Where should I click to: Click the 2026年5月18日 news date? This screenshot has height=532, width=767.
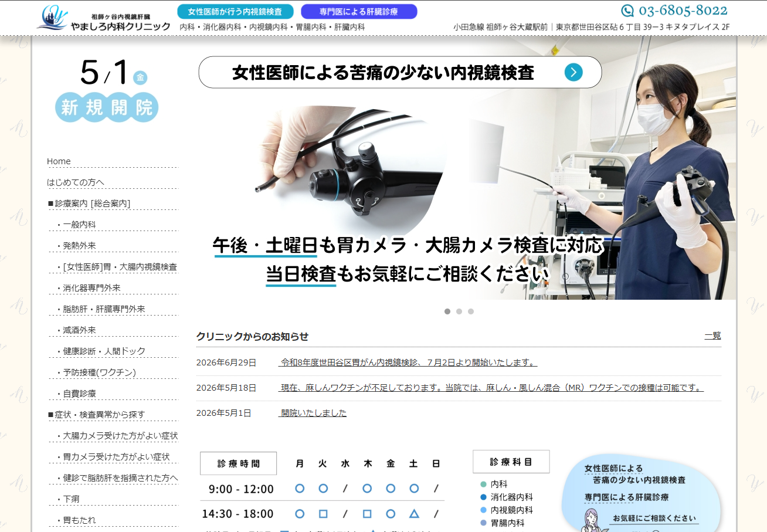[x=226, y=388]
